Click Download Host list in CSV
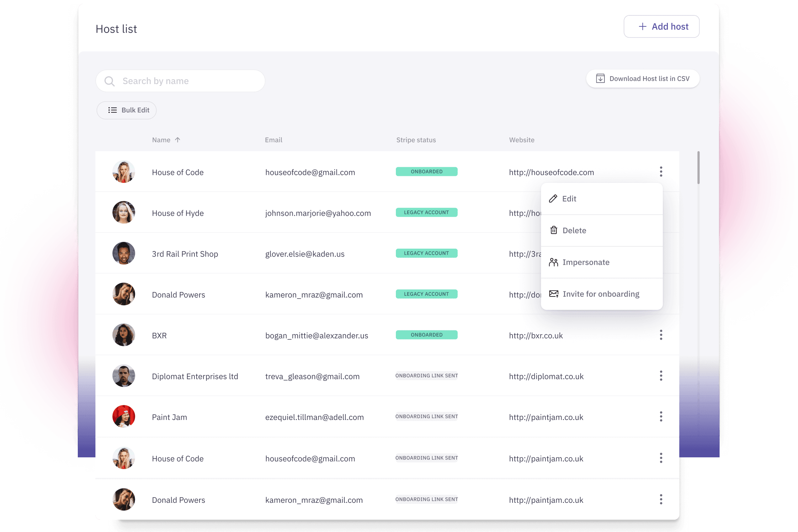The height and width of the screenshot is (532, 798). click(x=643, y=79)
